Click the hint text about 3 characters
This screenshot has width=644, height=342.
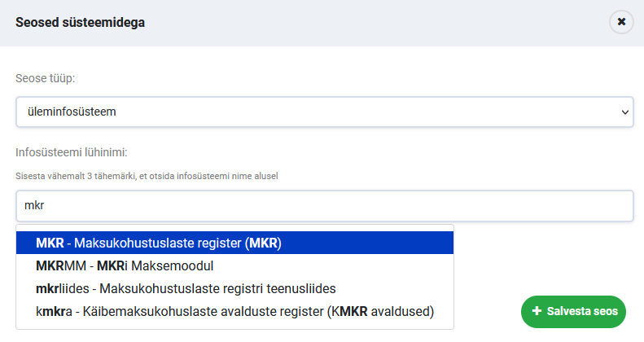[x=147, y=176]
